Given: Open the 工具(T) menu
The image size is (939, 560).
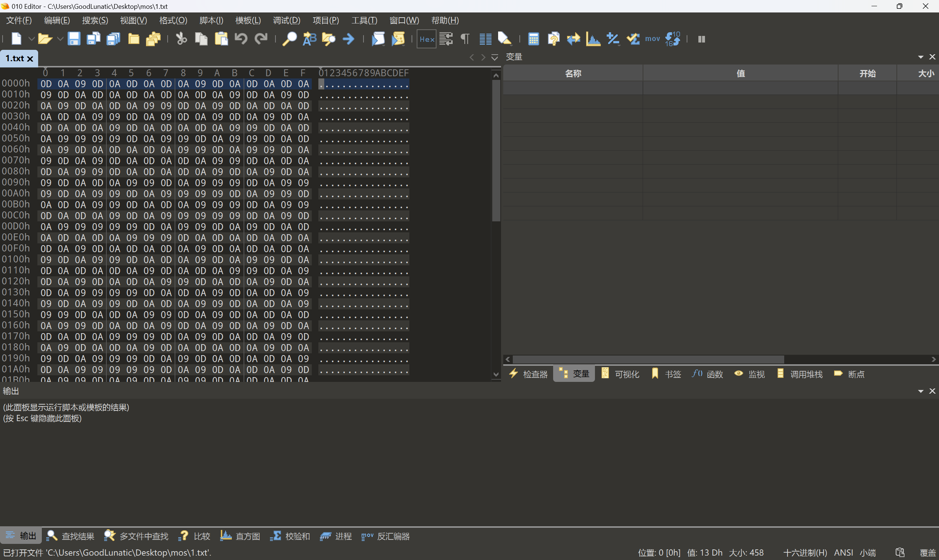Looking at the screenshot, I should 364,21.
